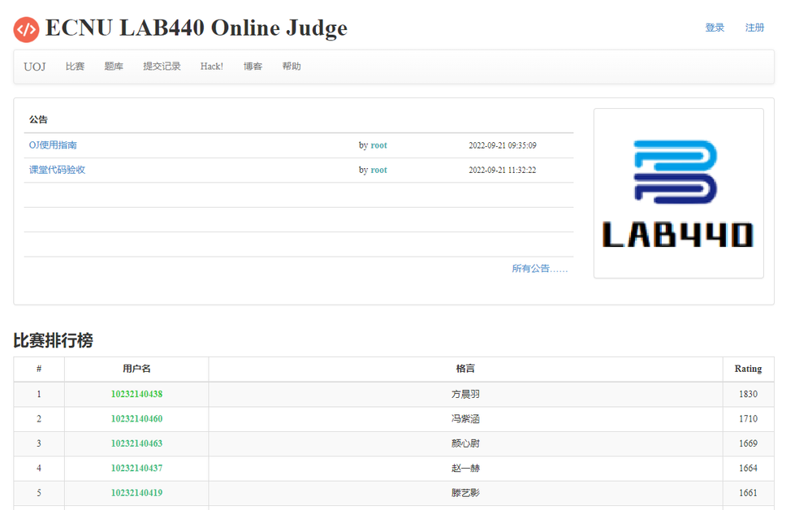This screenshot has width=812, height=510.
Task: Open user 10232140460 profile
Action: click(x=136, y=418)
